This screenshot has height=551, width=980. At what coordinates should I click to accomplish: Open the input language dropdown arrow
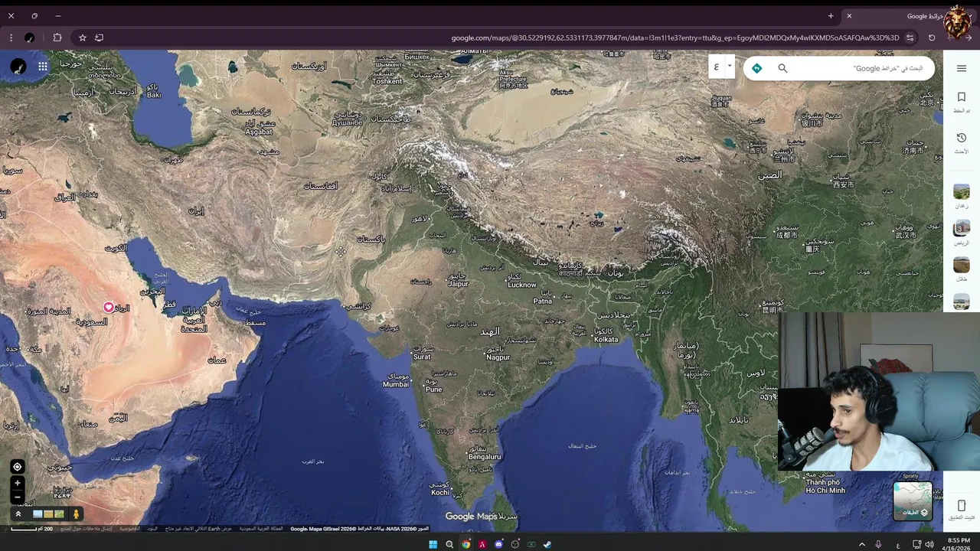pos(729,66)
